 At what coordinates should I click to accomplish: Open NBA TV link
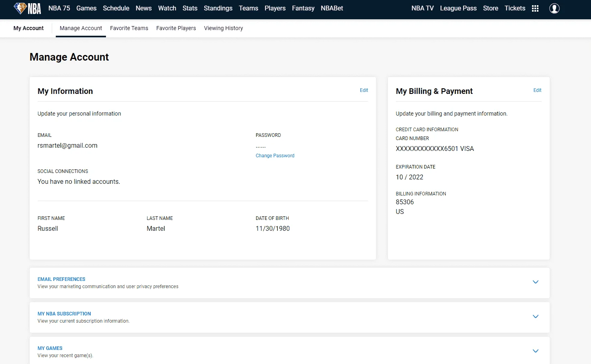pos(422,8)
